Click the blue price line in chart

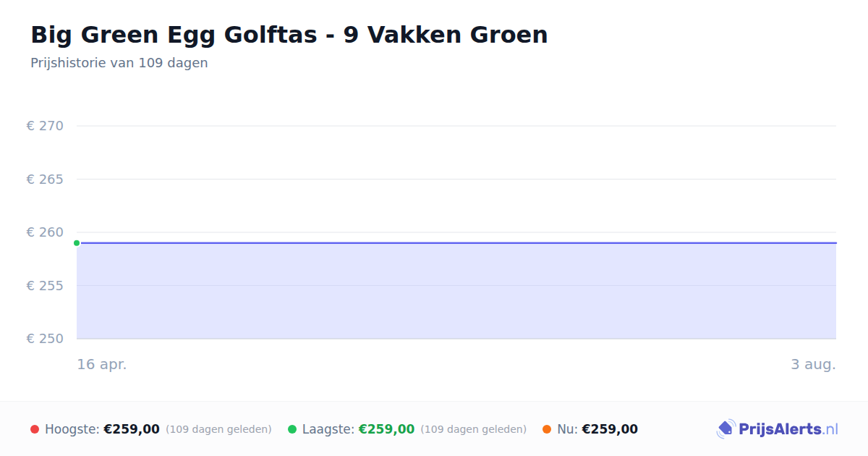(x=456, y=243)
